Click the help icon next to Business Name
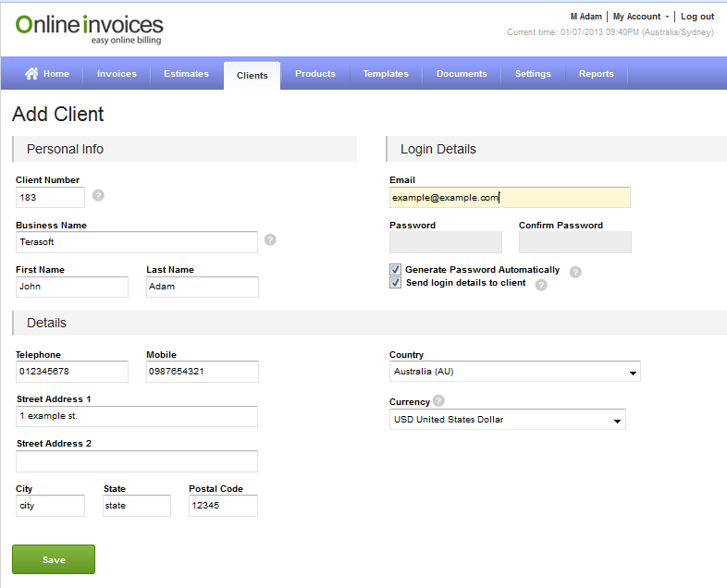The height and width of the screenshot is (588, 727). [x=270, y=239]
